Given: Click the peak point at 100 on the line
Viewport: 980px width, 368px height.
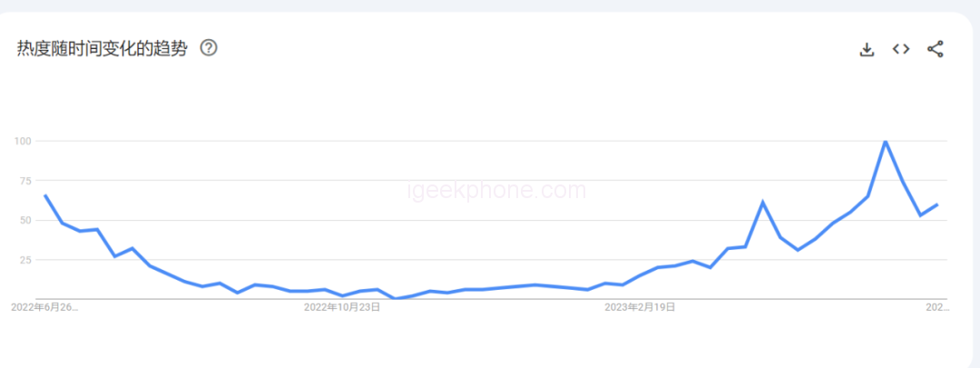Looking at the screenshot, I should coord(885,142).
